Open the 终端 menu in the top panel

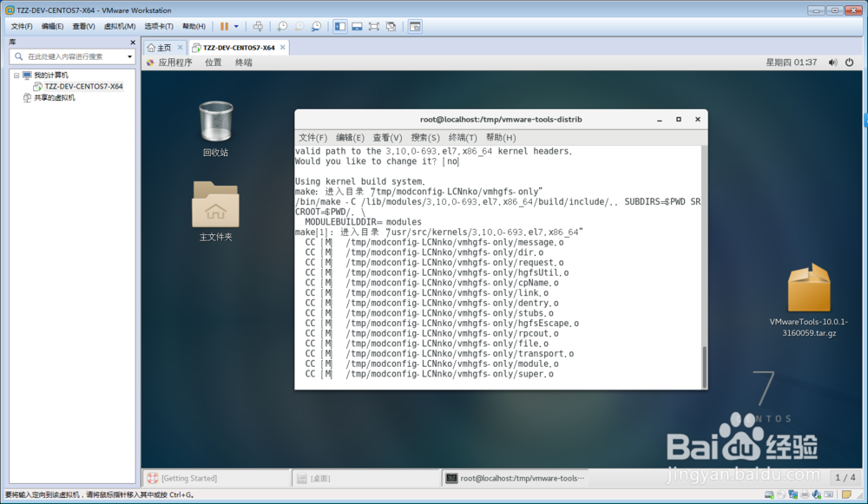click(244, 62)
